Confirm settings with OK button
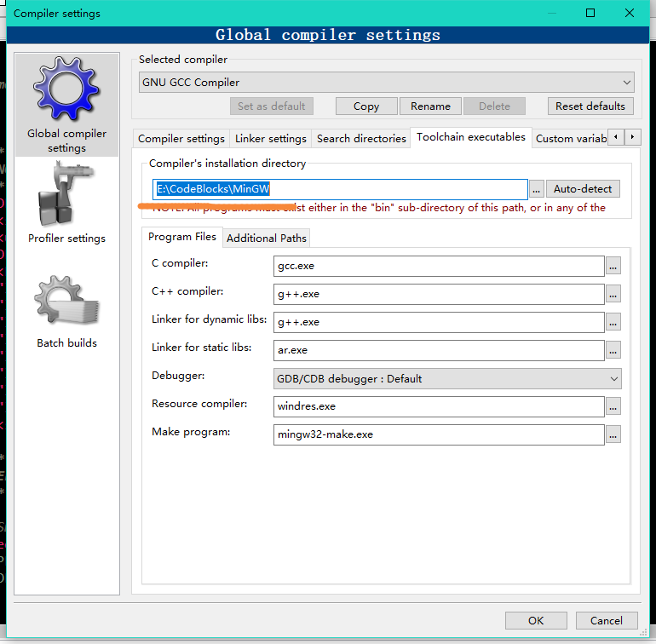656x644 pixels. coord(536,620)
